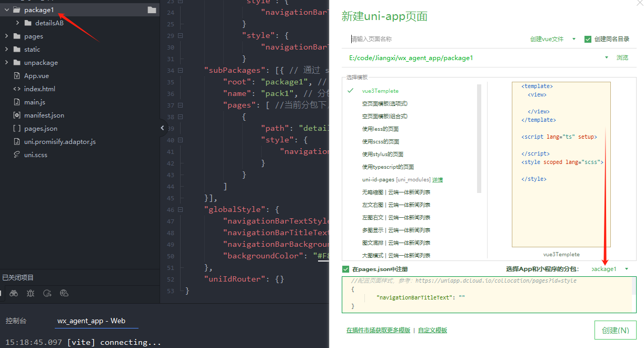This screenshot has width=644, height=348.
Task: Open the directory path dropdown arrow
Action: click(x=607, y=57)
